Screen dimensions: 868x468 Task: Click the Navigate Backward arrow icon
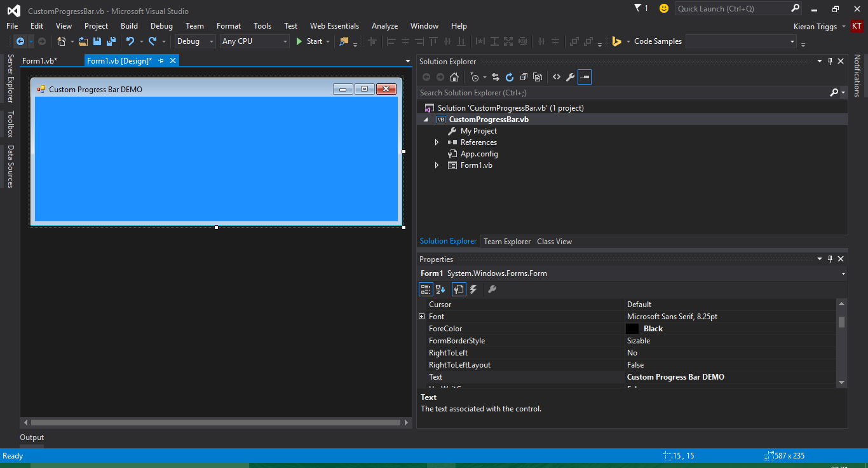20,41
